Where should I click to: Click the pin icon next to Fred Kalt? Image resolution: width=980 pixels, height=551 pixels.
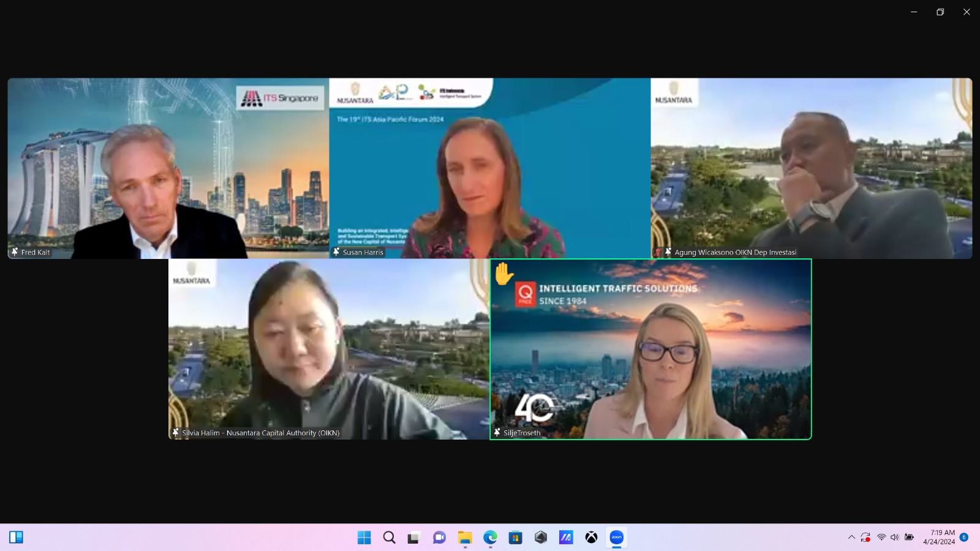(x=15, y=252)
